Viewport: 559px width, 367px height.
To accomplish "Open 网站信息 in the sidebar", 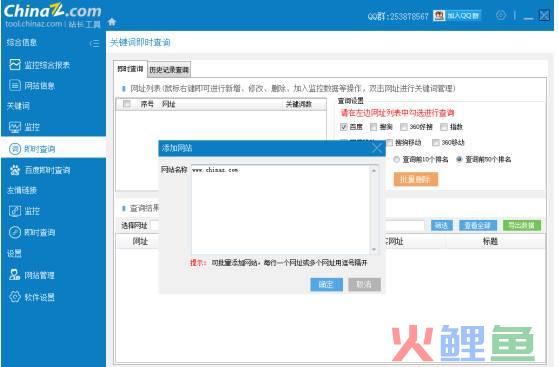I will pos(32,86).
